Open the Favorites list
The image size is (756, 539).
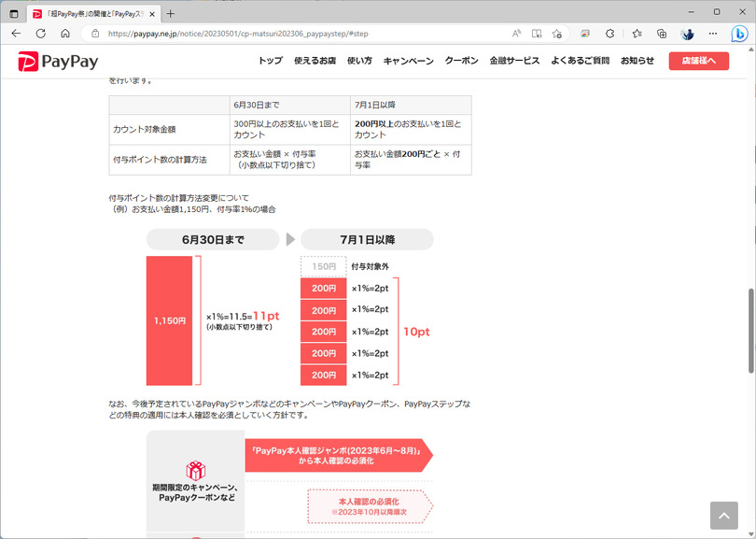tap(637, 34)
